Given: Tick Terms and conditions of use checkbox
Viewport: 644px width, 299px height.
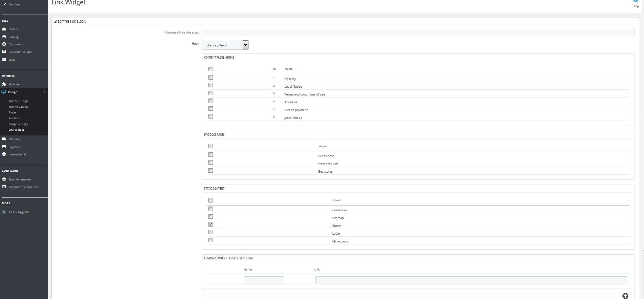Looking at the screenshot, I should 210,93.
